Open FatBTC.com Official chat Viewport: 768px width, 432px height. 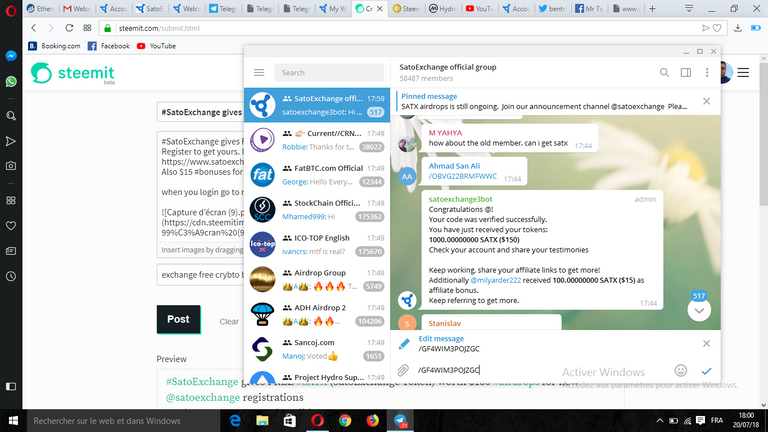click(317, 175)
